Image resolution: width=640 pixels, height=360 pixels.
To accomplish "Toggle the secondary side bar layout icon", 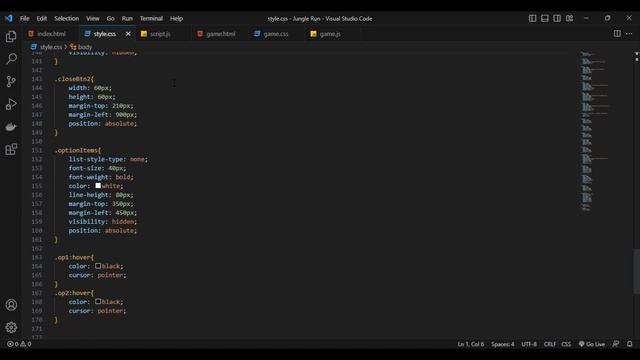I will coord(557,18).
